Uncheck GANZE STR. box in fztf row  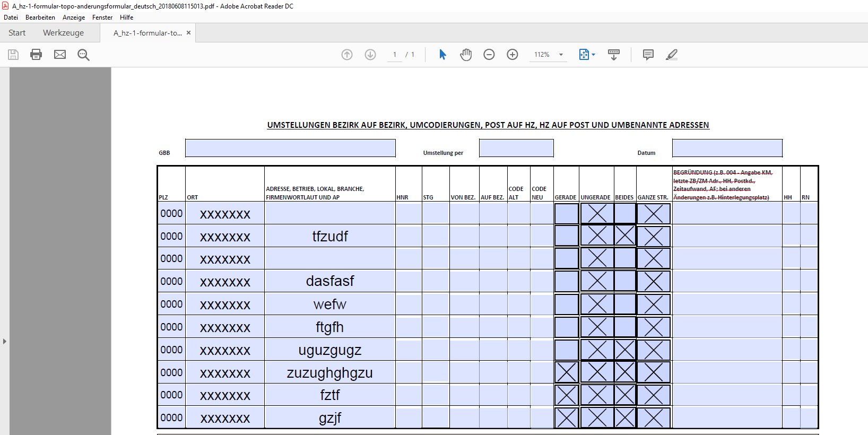(x=654, y=395)
